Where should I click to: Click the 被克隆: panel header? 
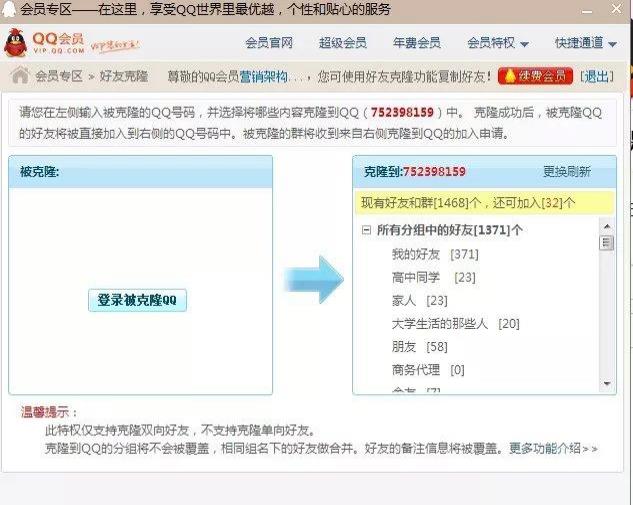140,172
